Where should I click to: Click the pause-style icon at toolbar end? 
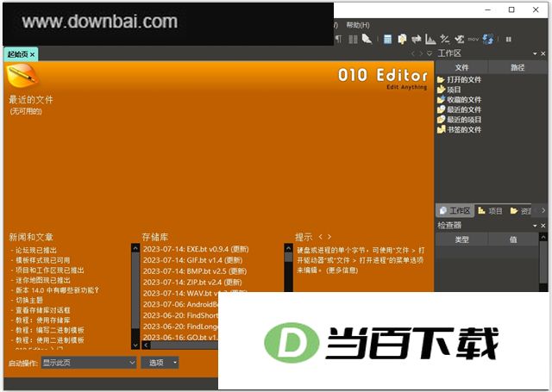[508, 40]
